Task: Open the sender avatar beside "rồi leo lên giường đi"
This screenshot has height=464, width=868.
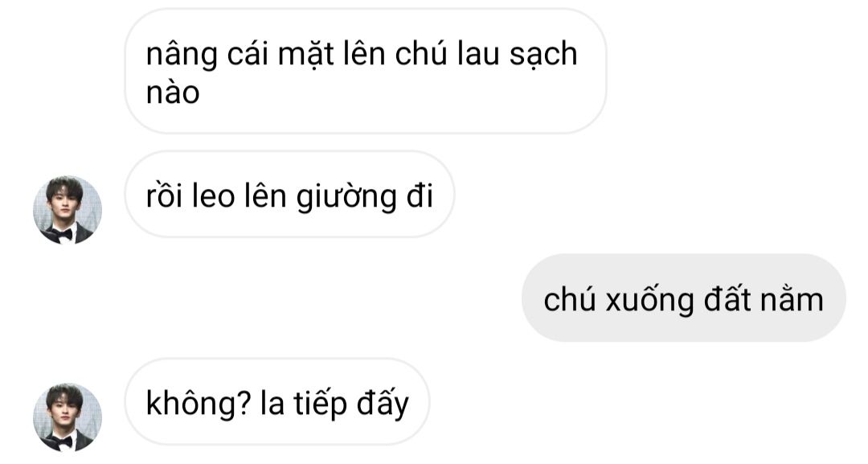Action: tap(68, 210)
